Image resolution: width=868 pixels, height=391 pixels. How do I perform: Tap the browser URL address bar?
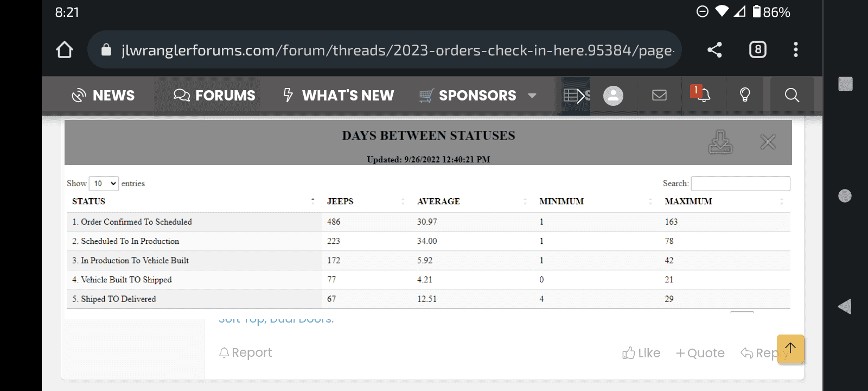384,50
